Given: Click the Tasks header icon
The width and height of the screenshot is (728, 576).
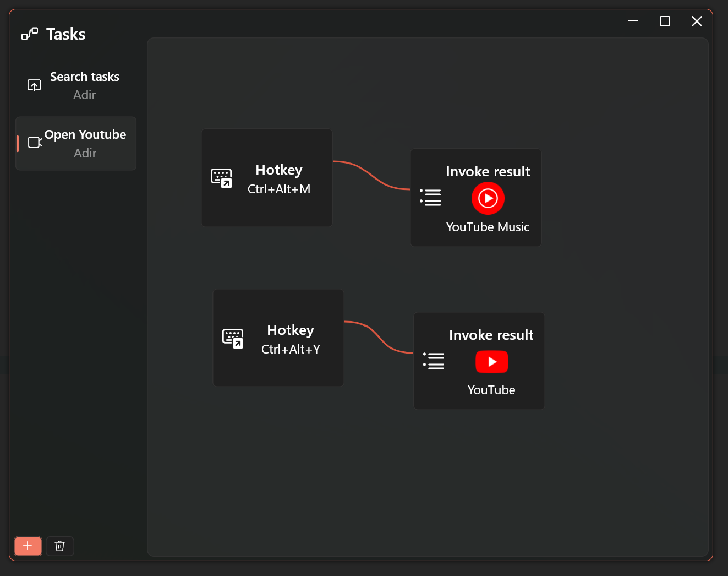Looking at the screenshot, I should pyautogui.click(x=30, y=34).
